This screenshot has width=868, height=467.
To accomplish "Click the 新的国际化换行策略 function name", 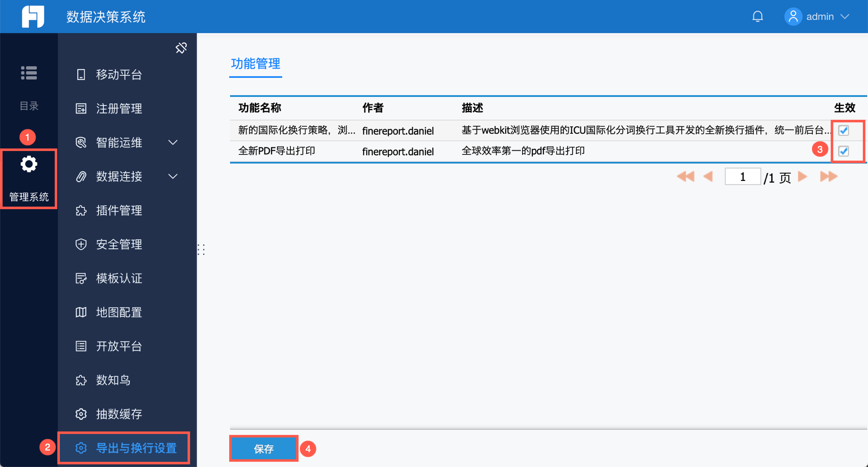I will (x=297, y=130).
